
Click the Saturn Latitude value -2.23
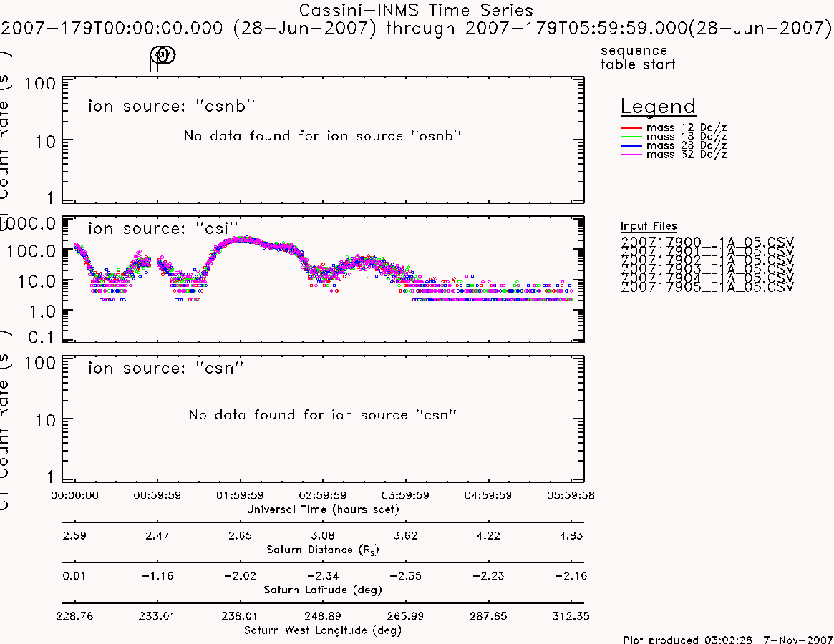coord(488,576)
